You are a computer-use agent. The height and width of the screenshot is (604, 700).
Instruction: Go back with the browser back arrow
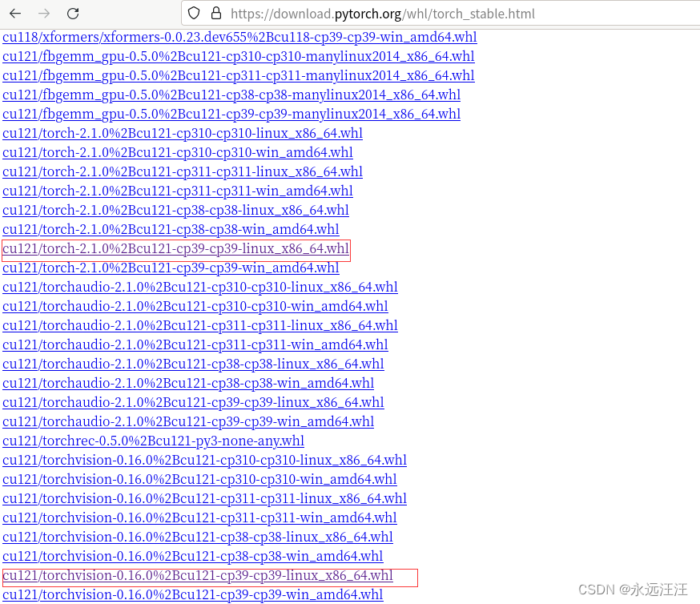pyautogui.click(x=15, y=14)
